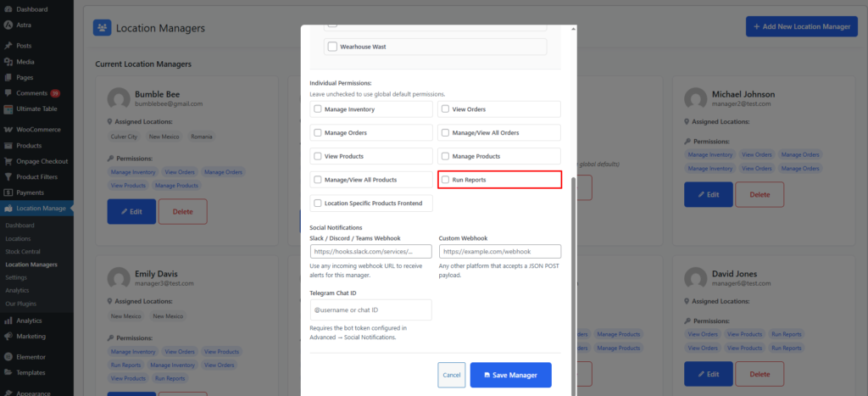Toggle Location Specific Products Frontend checkbox
The width and height of the screenshot is (868, 396).
(x=318, y=204)
